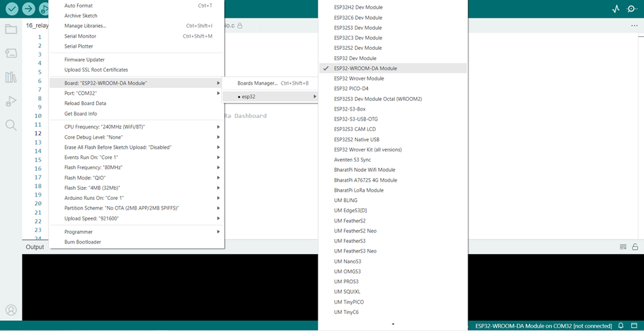Open Firmware Updater menu entry
Viewport: 644px width, 331px height.
click(x=137, y=59)
